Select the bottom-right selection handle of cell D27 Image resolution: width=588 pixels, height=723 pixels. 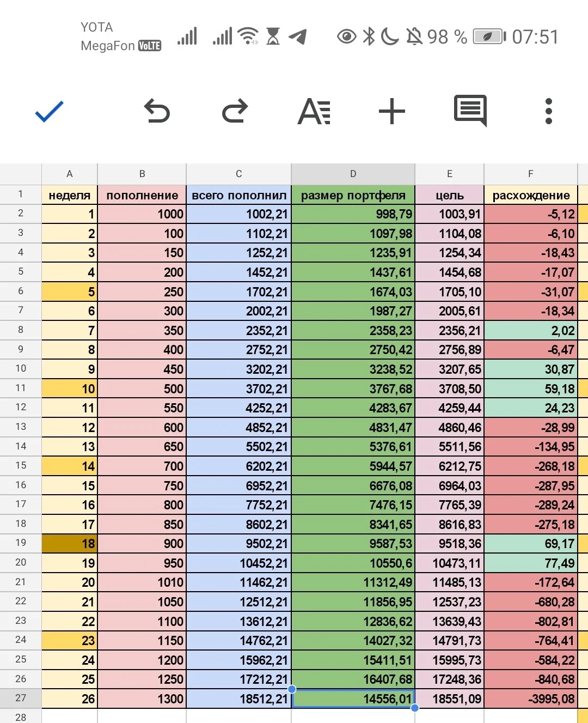[x=415, y=708]
